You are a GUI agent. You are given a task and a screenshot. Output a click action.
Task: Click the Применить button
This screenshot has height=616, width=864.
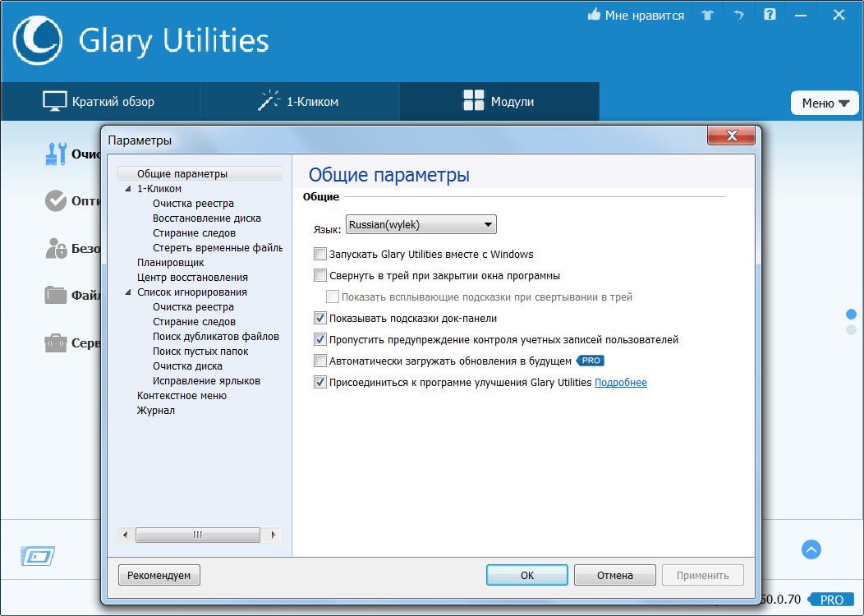coord(702,575)
